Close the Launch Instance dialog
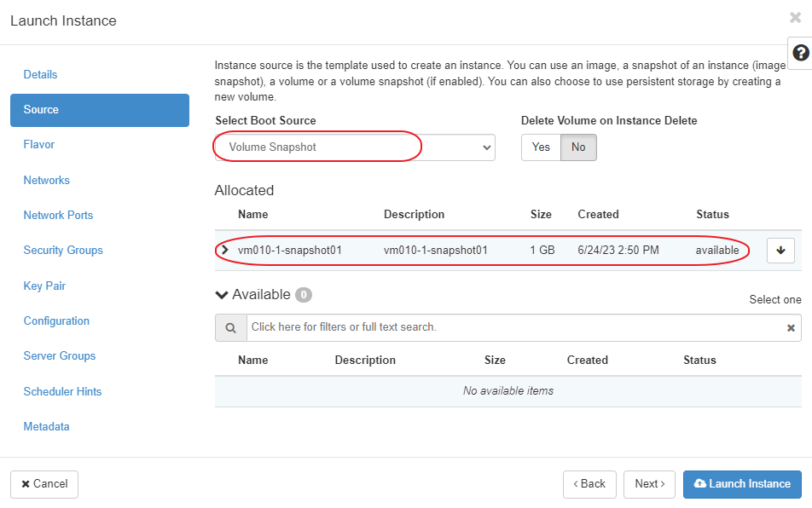Viewport: 812px width, 508px height. tap(795, 17)
